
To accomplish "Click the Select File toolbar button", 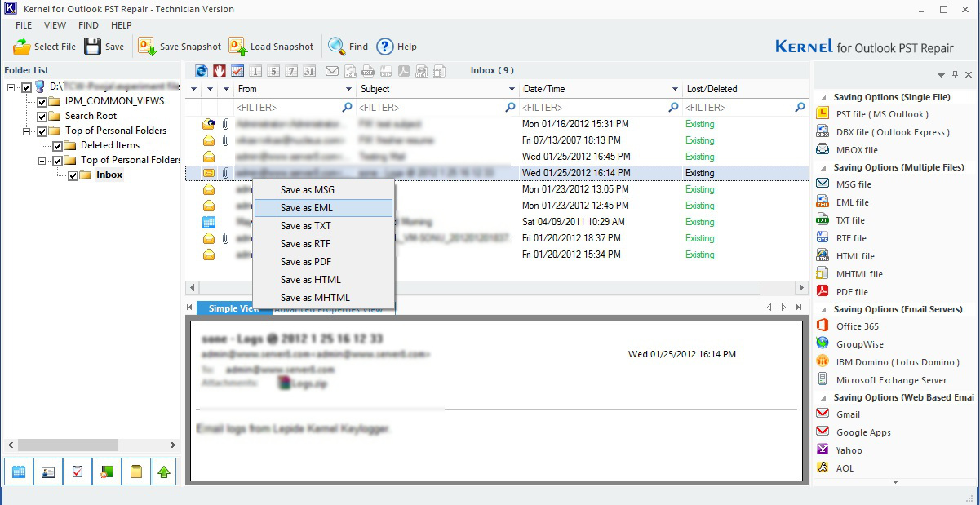I will tap(45, 47).
